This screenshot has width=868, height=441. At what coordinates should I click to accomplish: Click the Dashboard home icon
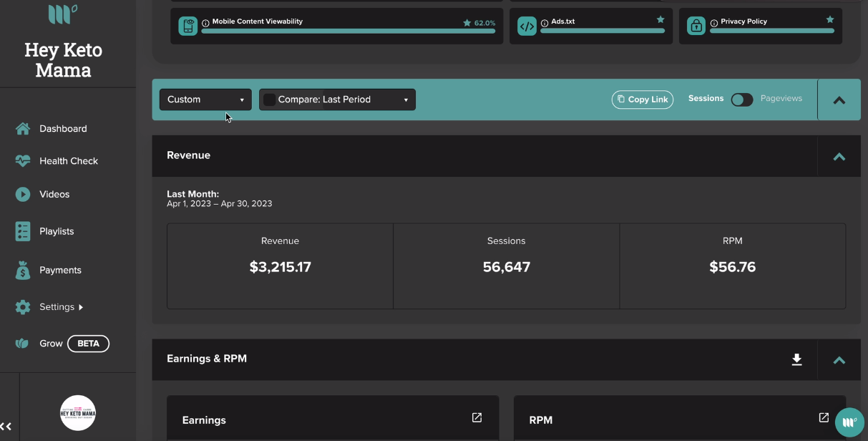23,129
